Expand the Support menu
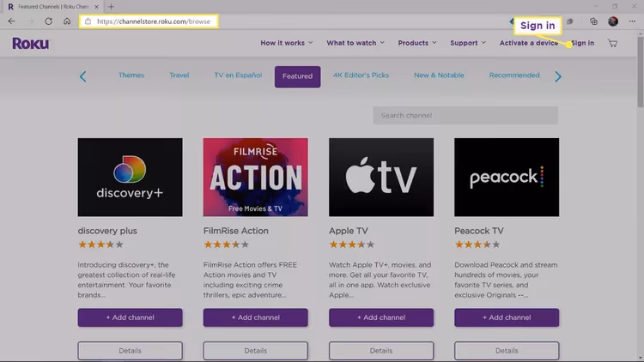Image resolution: width=644 pixels, height=362 pixels. pyautogui.click(x=468, y=43)
